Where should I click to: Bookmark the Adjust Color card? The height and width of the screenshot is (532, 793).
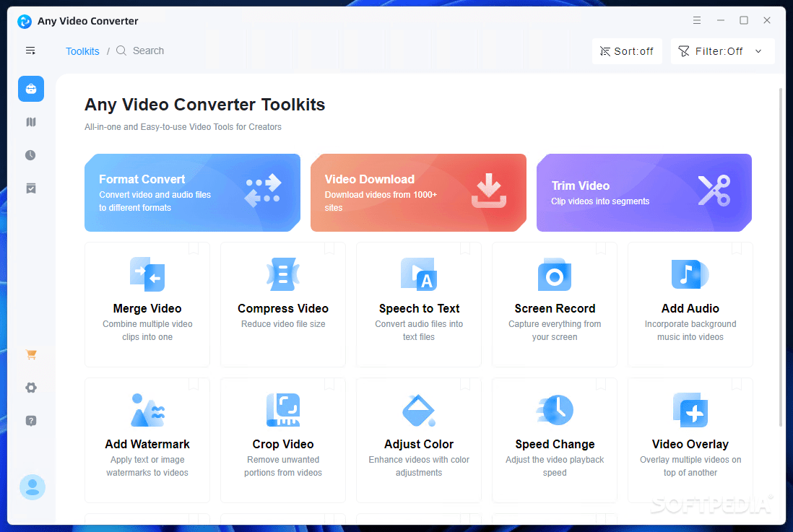coord(465,384)
